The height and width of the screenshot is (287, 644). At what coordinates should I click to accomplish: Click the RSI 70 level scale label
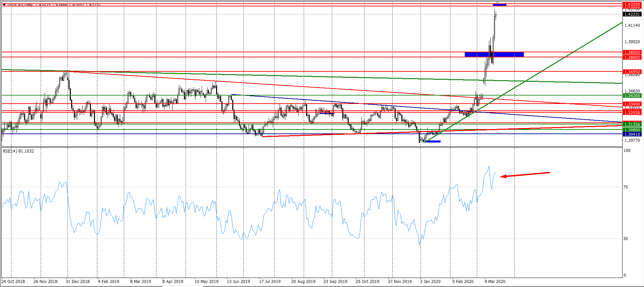pos(626,187)
